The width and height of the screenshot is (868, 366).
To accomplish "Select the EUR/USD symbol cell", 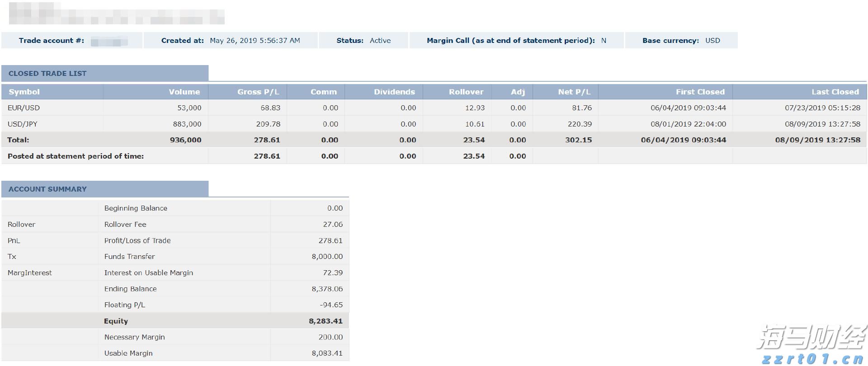I will (24, 108).
